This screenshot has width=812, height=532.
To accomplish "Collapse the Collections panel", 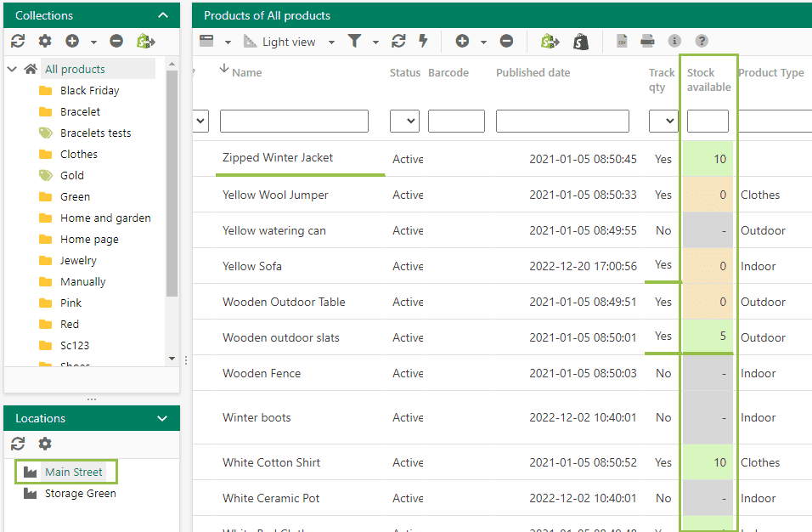I will [163, 15].
